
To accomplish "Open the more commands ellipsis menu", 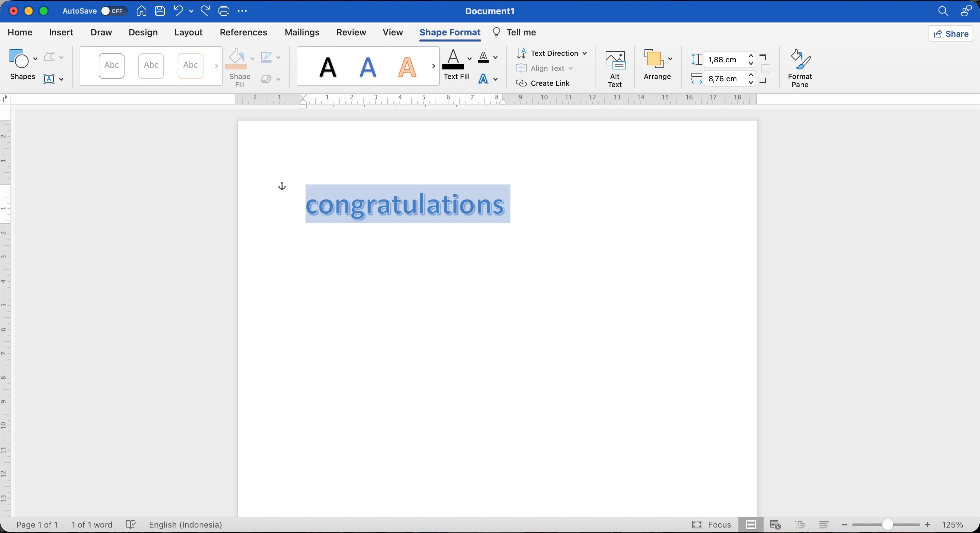I will (242, 11).
